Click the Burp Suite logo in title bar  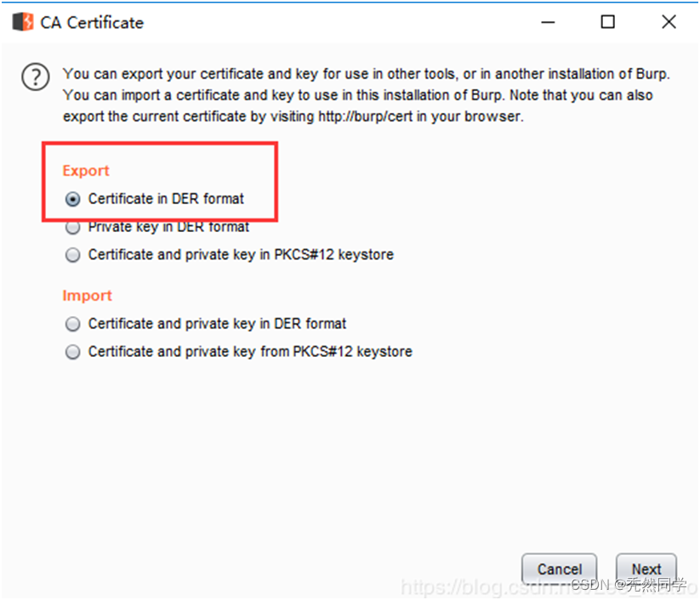[23, 22]
